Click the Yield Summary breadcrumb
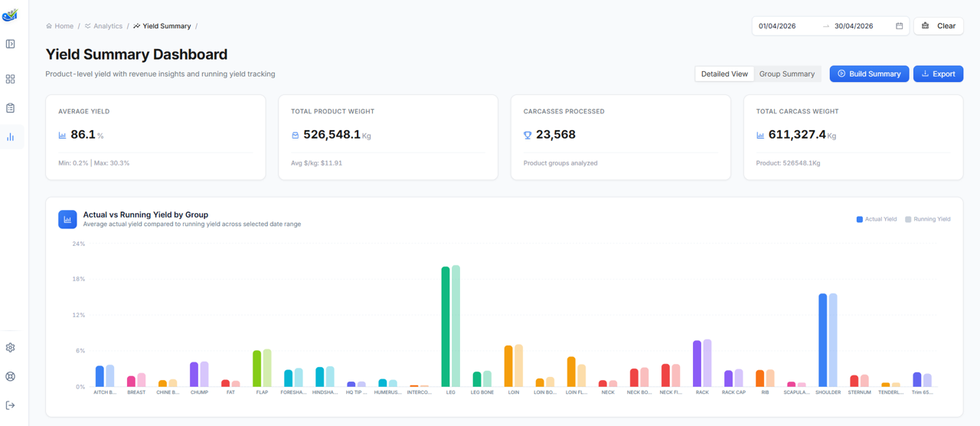The height and width of the screenshot is (426, 980). (x=162, y=26)
